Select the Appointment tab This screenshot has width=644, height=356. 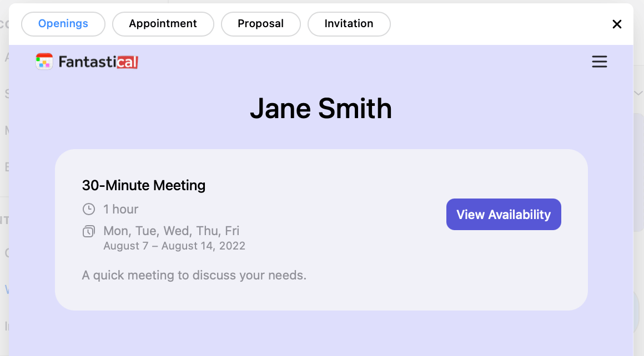(x=163, y=24)
